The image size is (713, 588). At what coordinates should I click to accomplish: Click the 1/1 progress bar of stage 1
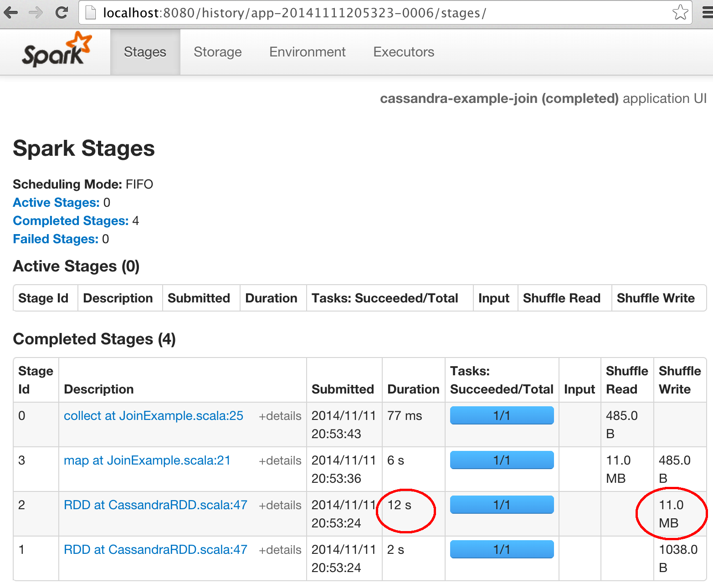[x=502, y=549]
